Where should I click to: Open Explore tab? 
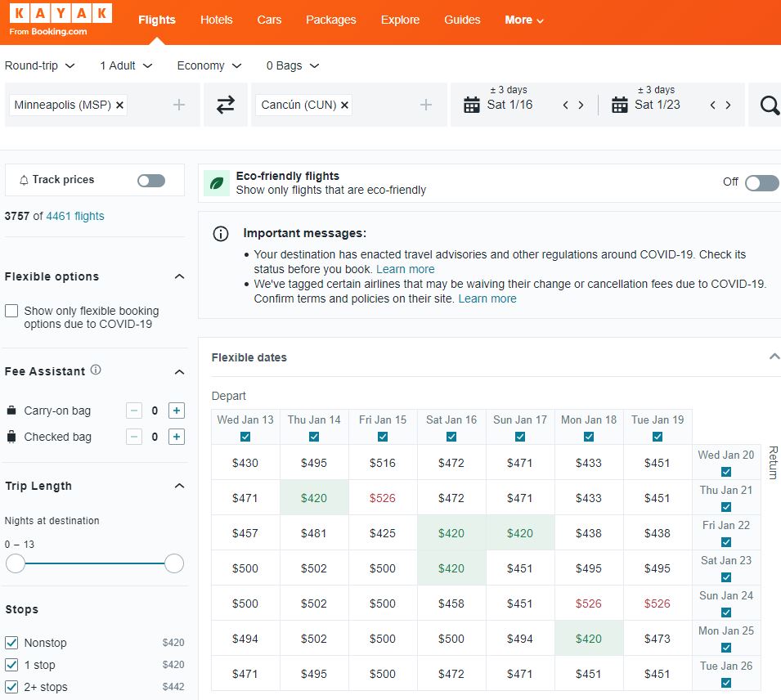400,20
